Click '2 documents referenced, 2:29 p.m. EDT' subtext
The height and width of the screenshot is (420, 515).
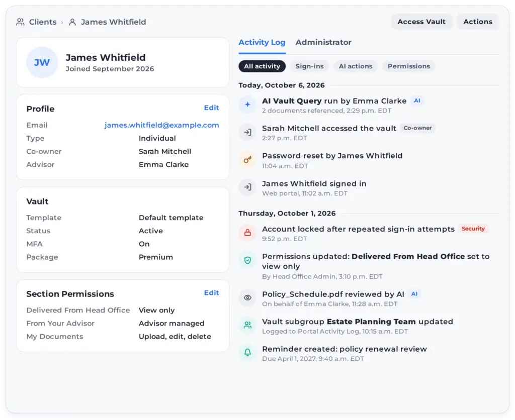326,111
